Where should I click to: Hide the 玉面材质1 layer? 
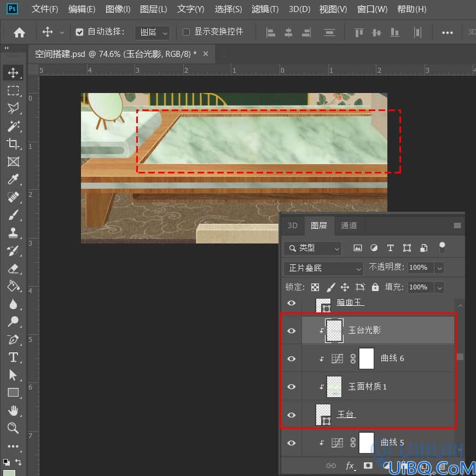(292, 386)
